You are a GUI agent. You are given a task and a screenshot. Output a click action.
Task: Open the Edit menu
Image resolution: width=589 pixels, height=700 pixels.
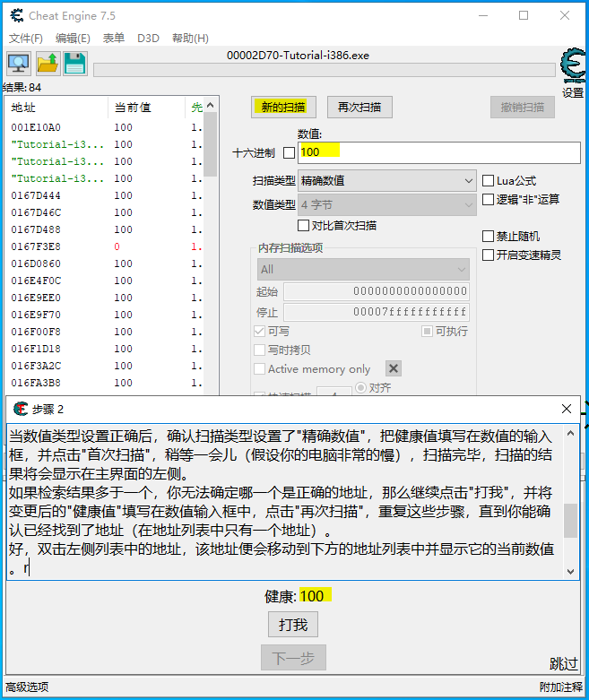(x=73, y=39)
